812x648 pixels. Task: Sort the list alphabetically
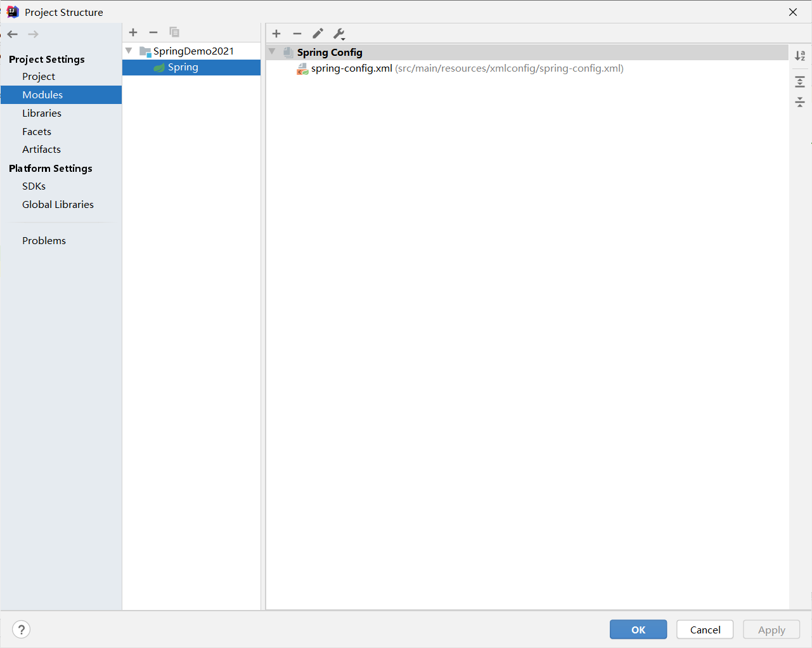pos(800,56)
